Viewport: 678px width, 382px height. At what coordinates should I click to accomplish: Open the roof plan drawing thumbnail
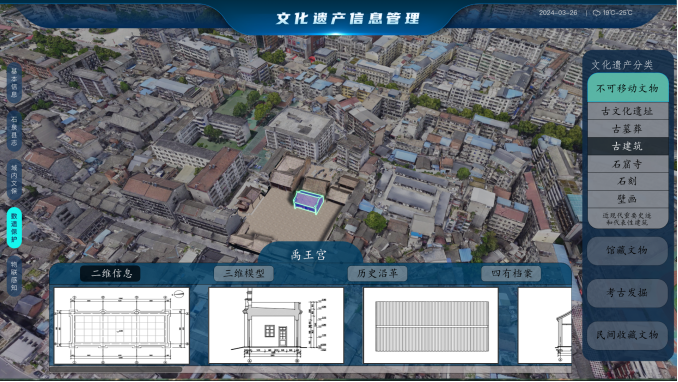[431, 326]
